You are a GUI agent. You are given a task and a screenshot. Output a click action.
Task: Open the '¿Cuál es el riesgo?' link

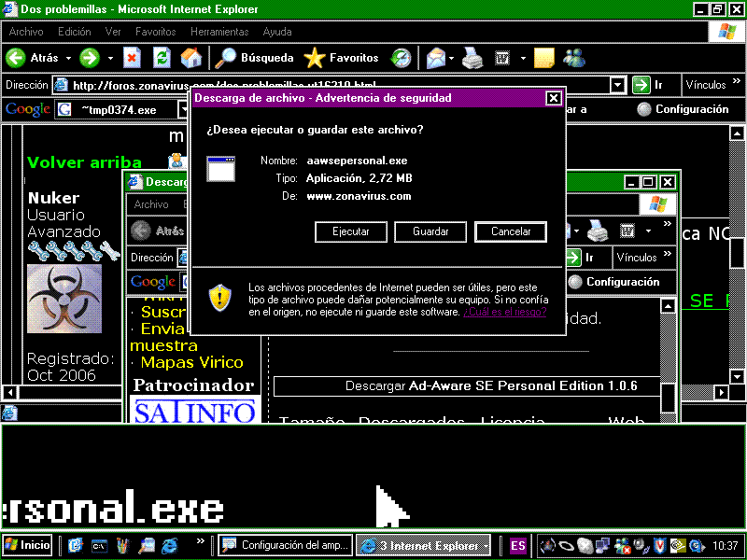(504, 312)
